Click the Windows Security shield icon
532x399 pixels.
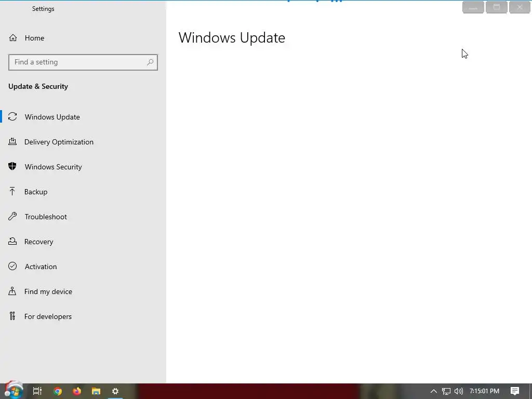point(12,166)
